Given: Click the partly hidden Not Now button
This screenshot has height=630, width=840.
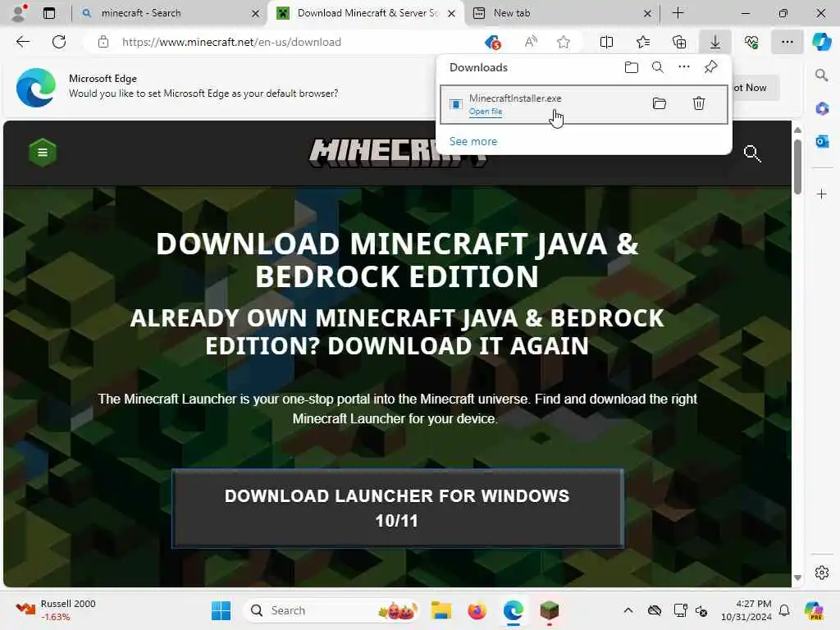Looking at the screenshot, I should coord(756,88).
